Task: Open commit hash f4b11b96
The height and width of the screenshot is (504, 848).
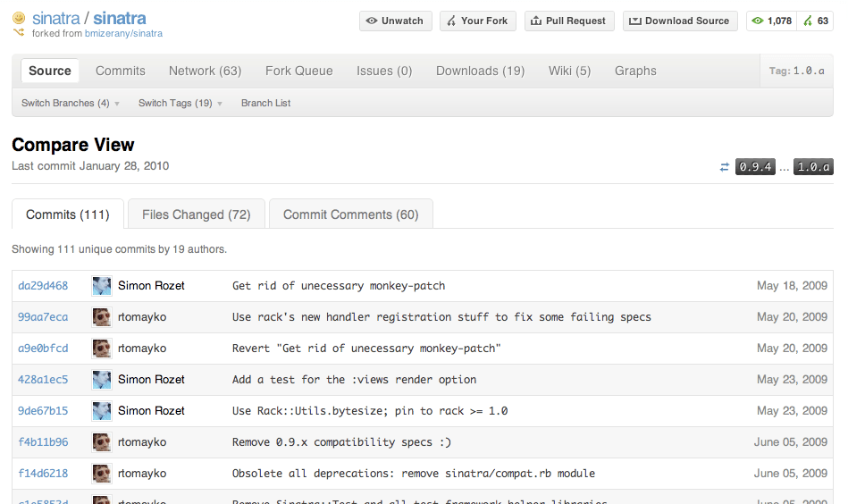Action: point(43,442)
